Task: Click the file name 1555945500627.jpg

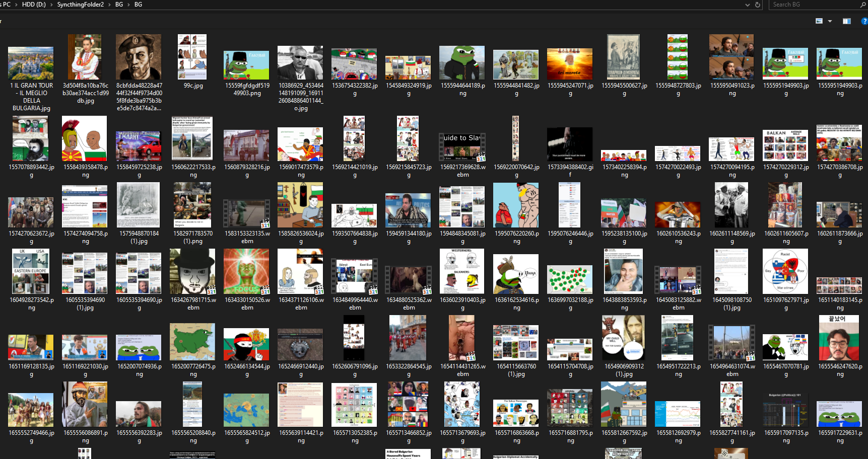Action: pyautogui.click(x=624, y=90)
